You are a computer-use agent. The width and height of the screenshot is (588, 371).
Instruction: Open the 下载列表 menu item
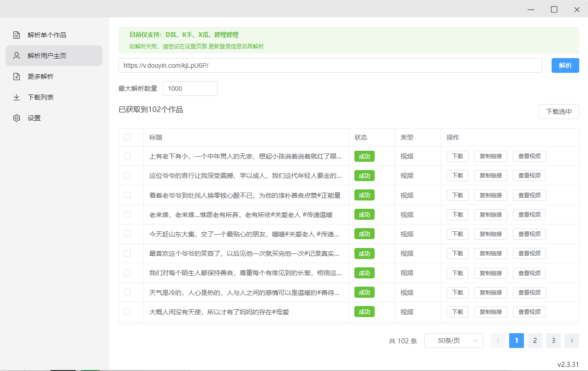41,97
